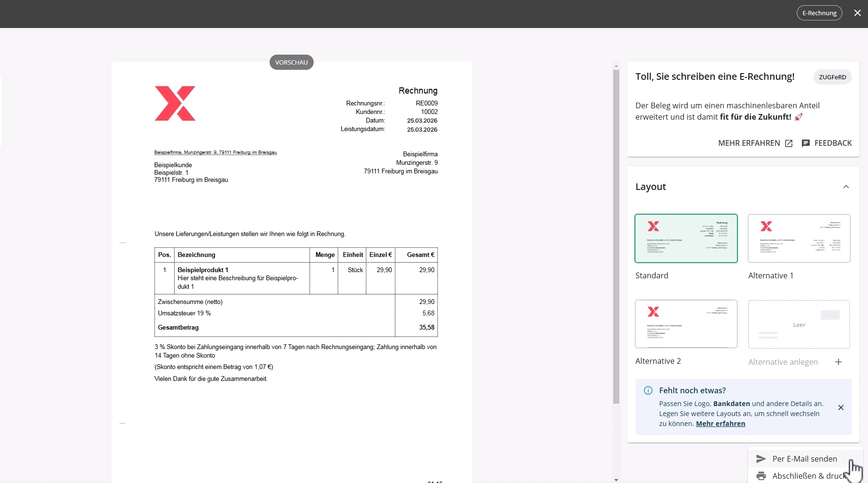Click the plus icon to add alternative layout
Viewport: 868px width, 483px height.
tap(839, 362)
